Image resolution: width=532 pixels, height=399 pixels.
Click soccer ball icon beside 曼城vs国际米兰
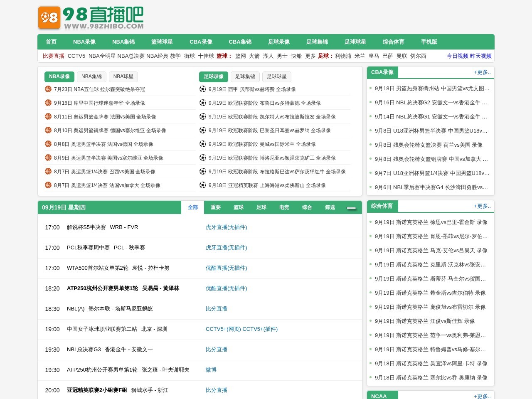click(x=203, y=144)
